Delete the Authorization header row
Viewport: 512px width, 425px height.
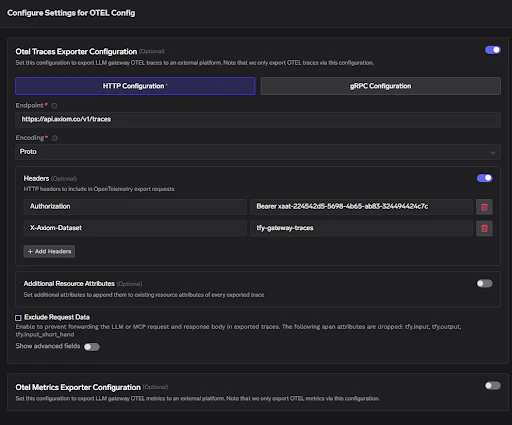point(484,207)
